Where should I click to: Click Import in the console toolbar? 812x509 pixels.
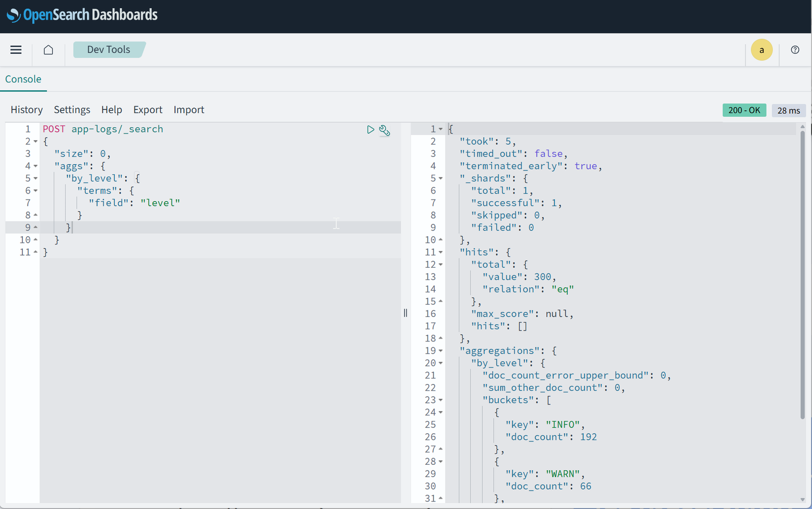pyautogui.click(x=189, y=110)
